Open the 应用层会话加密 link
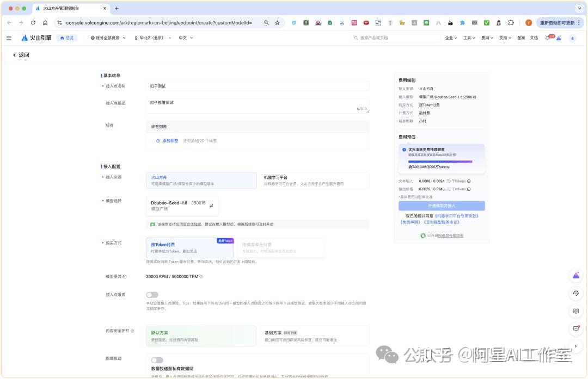 [x=188, y=225]
